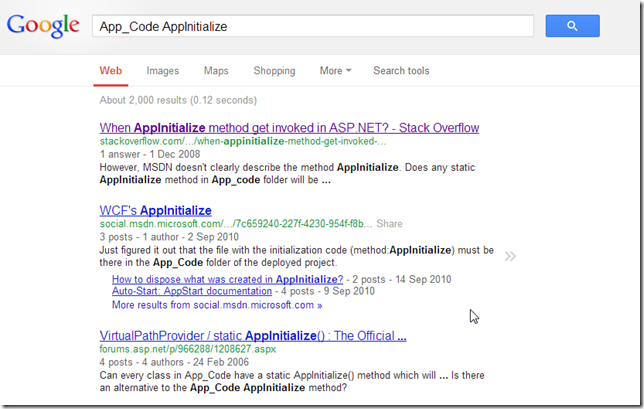Open Search tools options

pyautogui.click(x=401, y=71)
